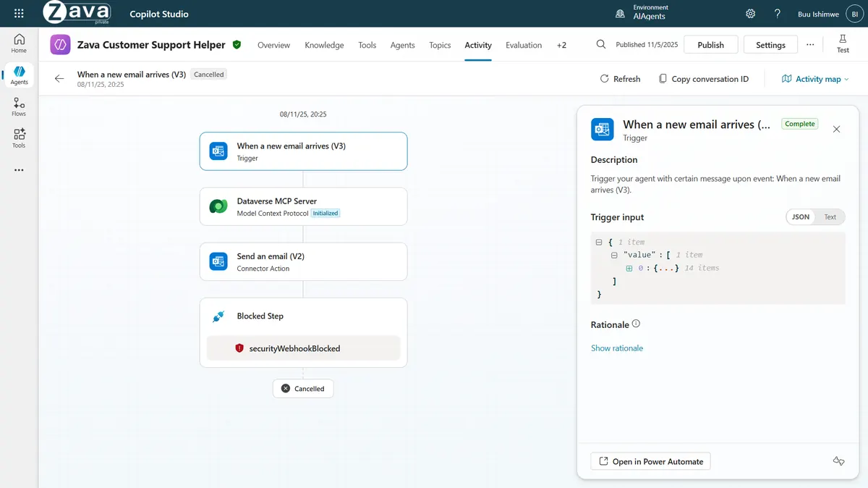Expand the +2 more tabs menu

click(561, 45)
